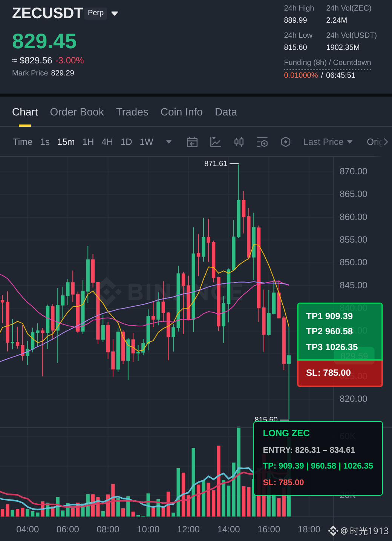The image size is (392, 541).
Task: Tap the 870.00 price axis label
Action: (x=354, y=171)
